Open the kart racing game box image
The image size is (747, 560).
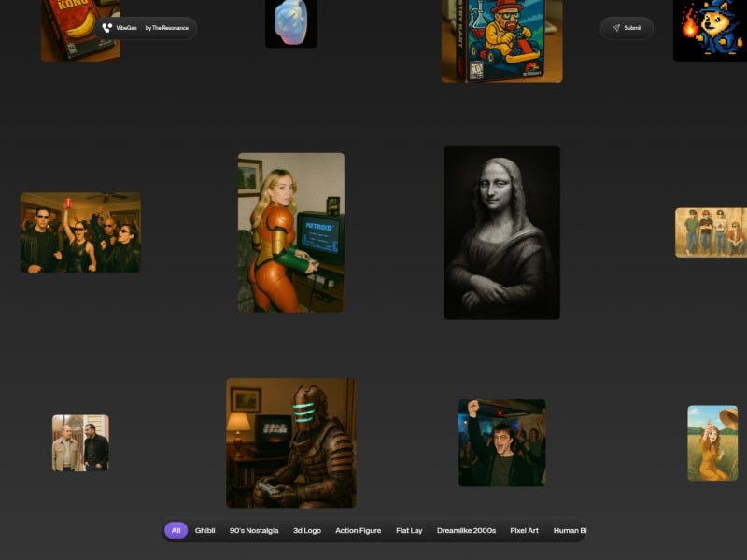click(x=501, y=41)
